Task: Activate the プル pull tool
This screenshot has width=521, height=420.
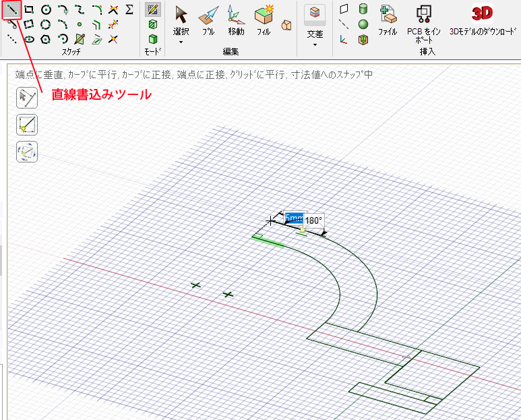Action: click(208, 21)
